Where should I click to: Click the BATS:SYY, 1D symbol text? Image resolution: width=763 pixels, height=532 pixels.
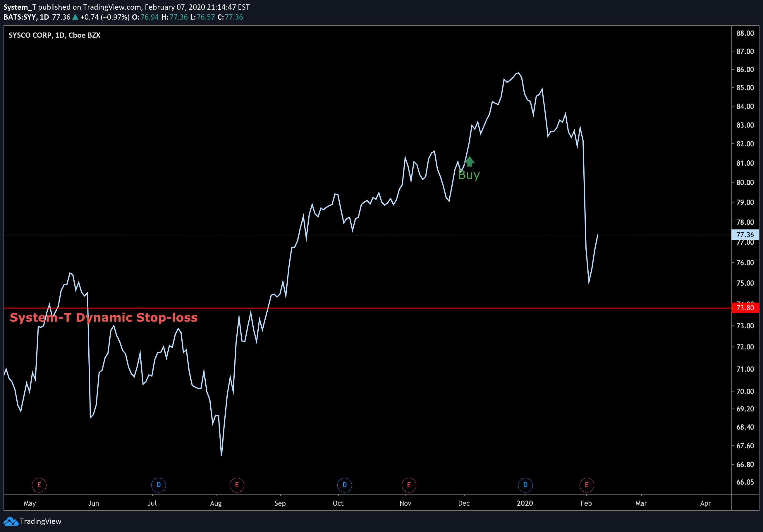coord(26,17)
